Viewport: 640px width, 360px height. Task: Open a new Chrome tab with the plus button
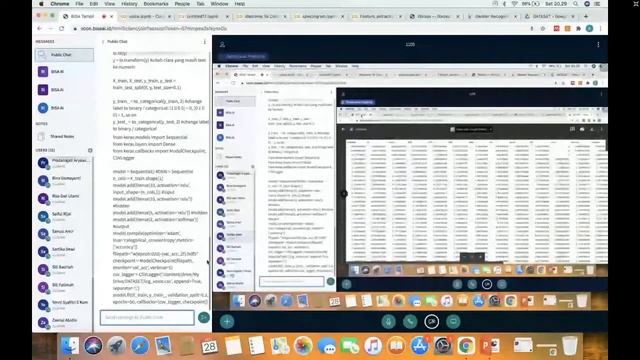click(586, 16)
